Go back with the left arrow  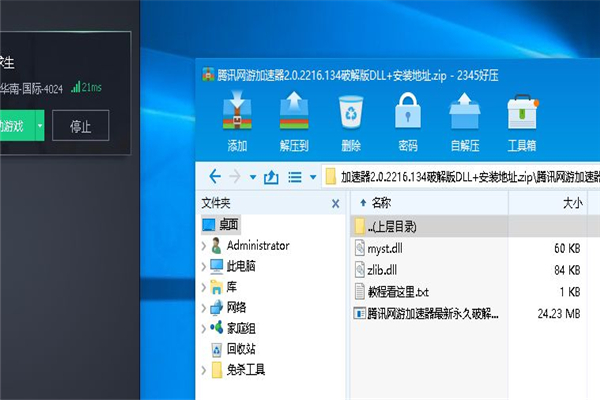(x=215, y=176)
